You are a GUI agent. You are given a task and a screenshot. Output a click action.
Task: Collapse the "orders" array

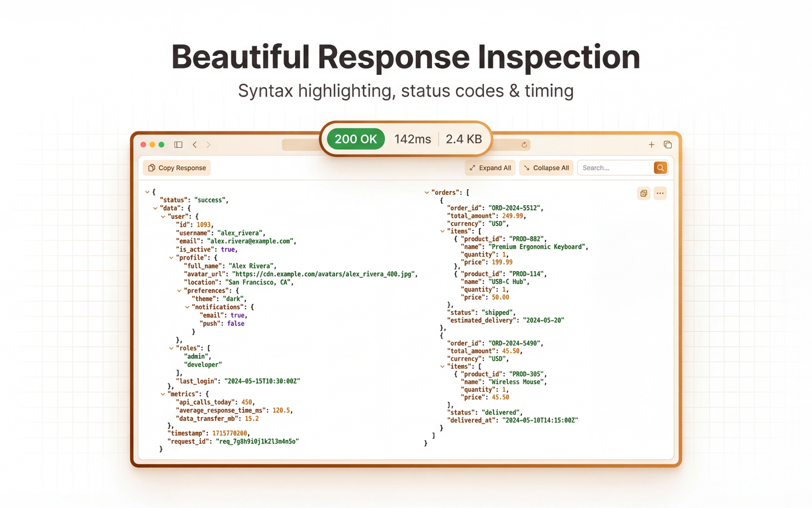point(427,192)
